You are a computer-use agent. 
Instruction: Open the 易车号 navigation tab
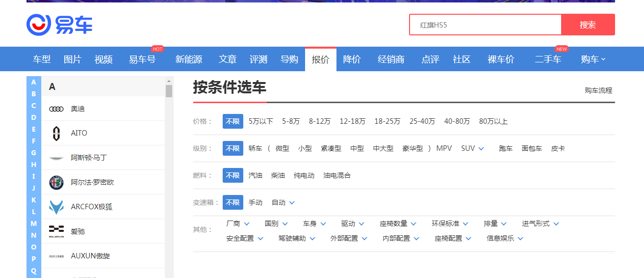tap(142, 59)
